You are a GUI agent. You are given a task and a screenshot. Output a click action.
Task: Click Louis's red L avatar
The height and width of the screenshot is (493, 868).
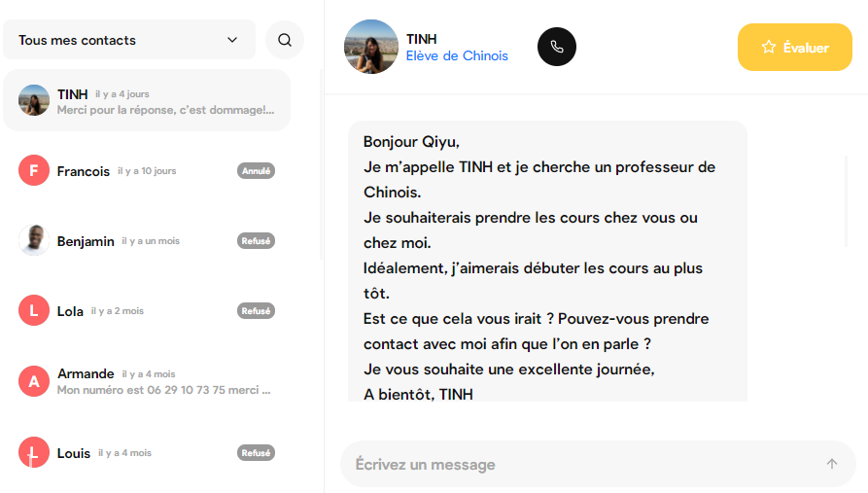pos(34,452)
